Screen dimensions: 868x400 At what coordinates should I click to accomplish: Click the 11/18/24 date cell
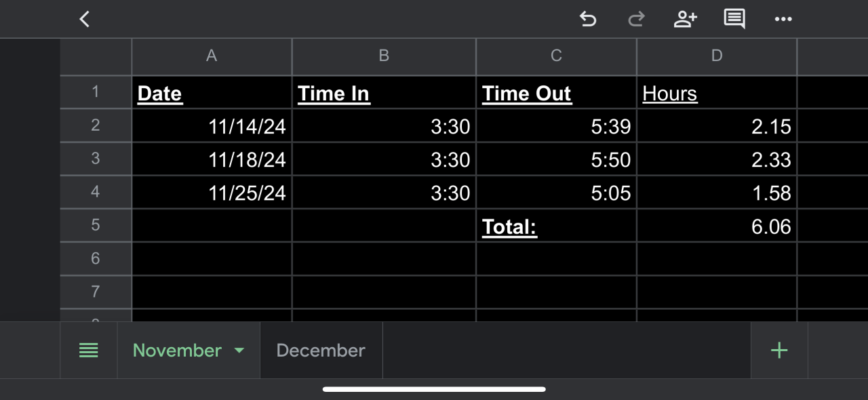[212, 159]
